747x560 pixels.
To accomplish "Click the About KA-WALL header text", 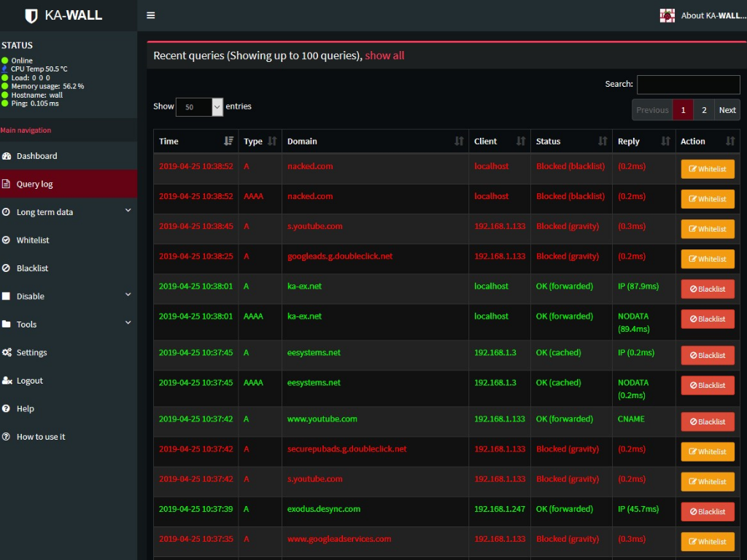I will pos(713,16).
